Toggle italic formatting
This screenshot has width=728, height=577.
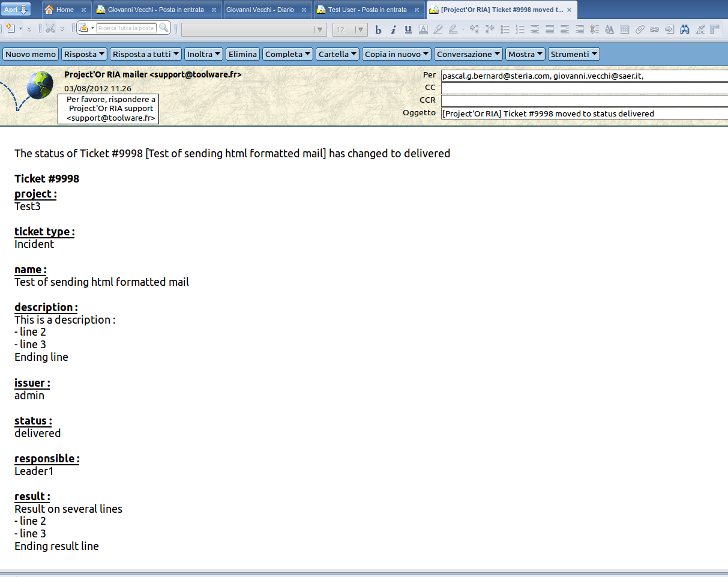[393, 29]
